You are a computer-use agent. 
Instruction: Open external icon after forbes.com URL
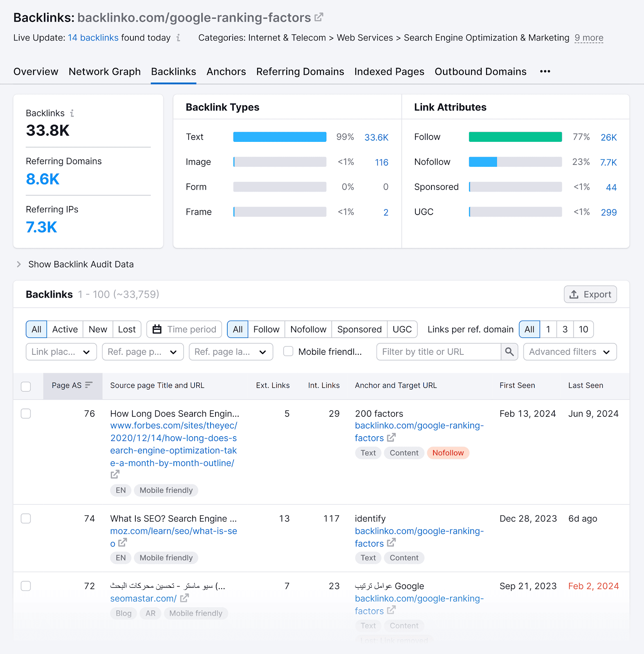[x=115, y=475]
